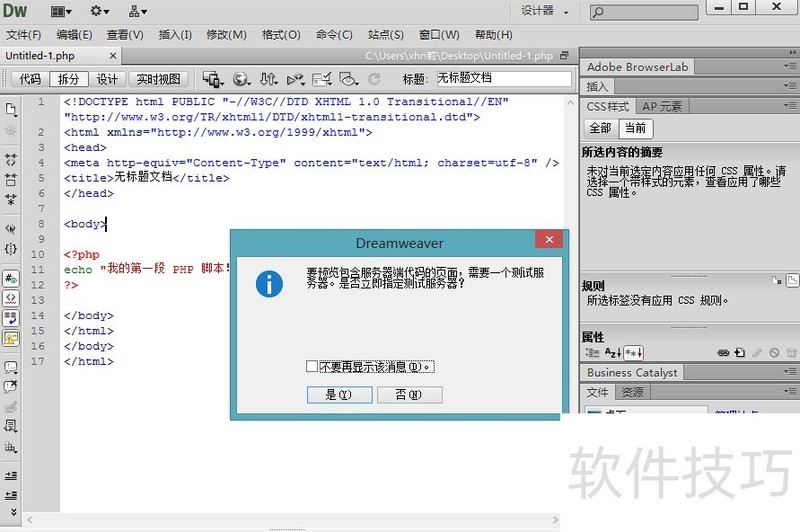Screen dimensions: 800x532
Task: Click the application bar search field
Action: click(644, 12)
